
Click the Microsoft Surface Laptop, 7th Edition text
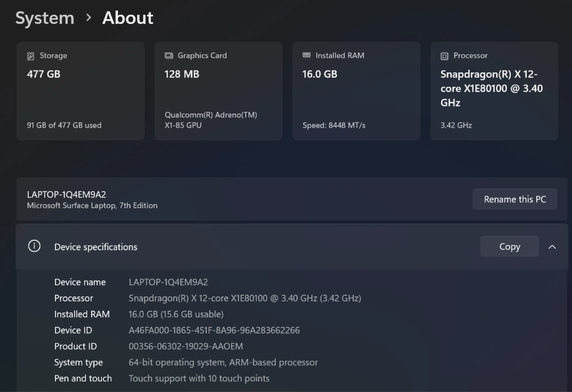coord(92,205)
